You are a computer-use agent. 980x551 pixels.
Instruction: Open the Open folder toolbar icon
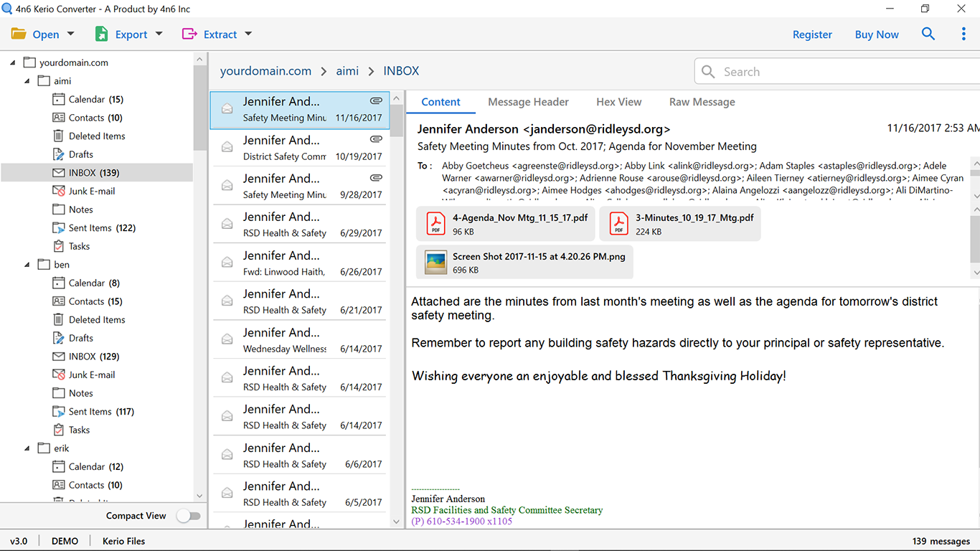(19, 34)
